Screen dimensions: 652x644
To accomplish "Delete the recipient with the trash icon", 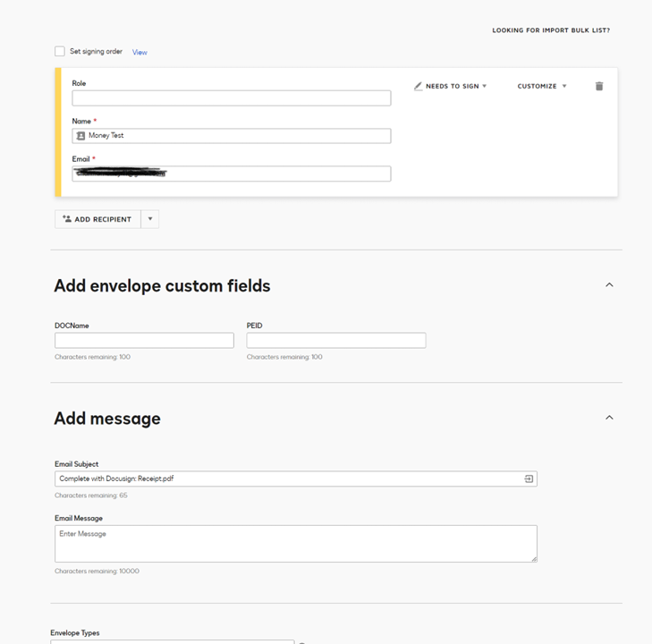I will pyautogui.click(x=598, y=86).
